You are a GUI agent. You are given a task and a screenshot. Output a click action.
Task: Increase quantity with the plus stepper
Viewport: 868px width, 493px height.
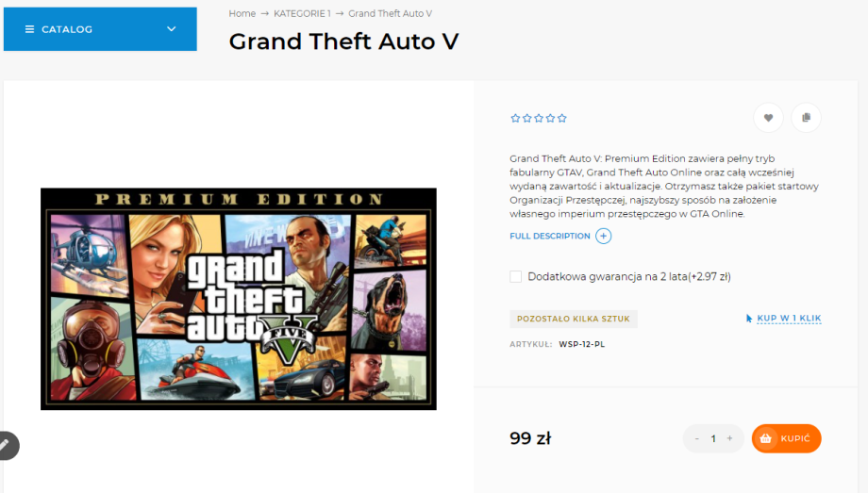point(729,439)
